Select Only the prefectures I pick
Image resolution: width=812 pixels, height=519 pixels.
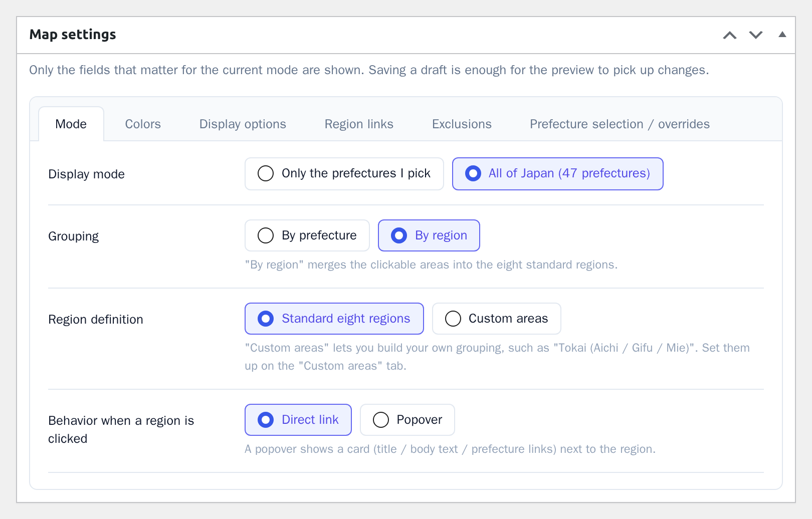pos(344,174)
